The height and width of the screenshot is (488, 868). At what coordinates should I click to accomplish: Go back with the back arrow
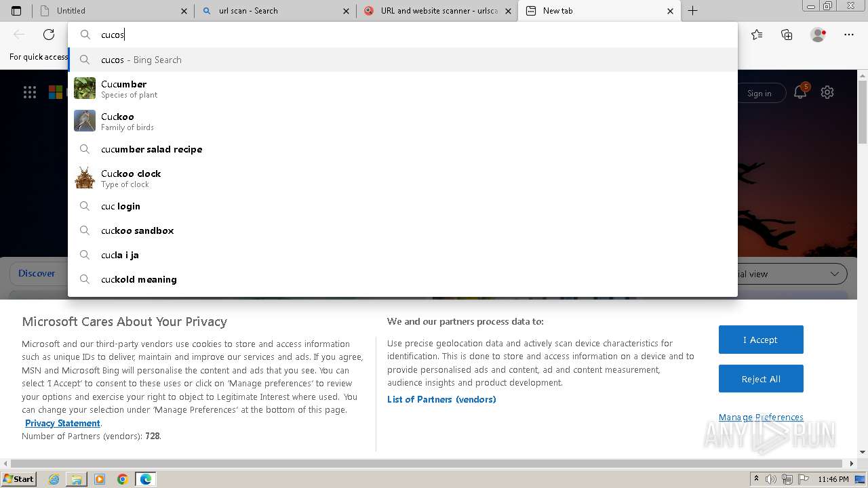19,35
